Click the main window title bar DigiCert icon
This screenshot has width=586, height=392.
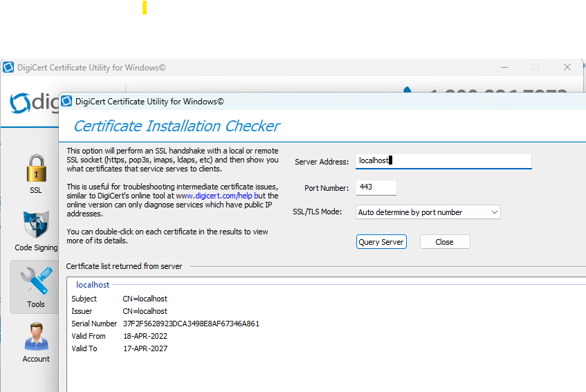click(x=8, y=67)
